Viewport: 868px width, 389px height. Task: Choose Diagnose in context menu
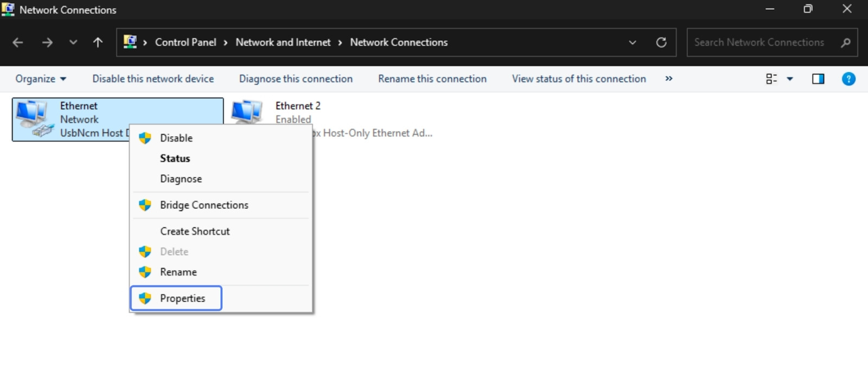(221, 179)
